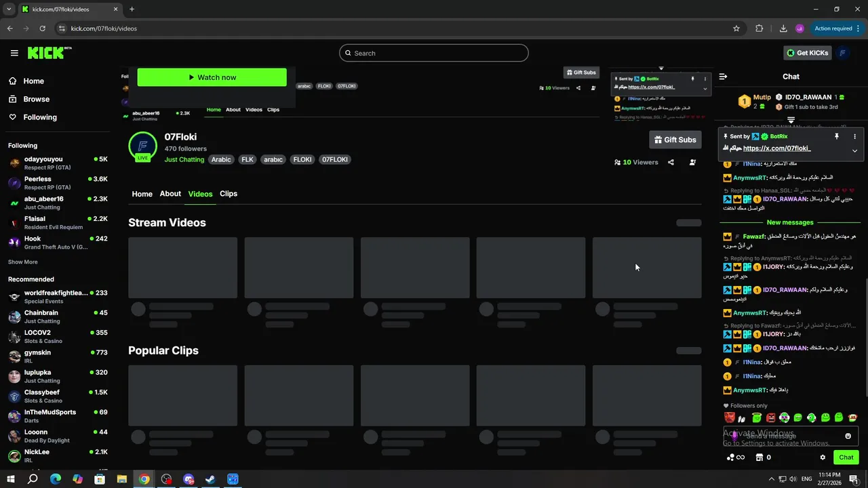Click the Just Chatting category link
The height and width of the screenshot is (488, 868).
coord(184,159)
